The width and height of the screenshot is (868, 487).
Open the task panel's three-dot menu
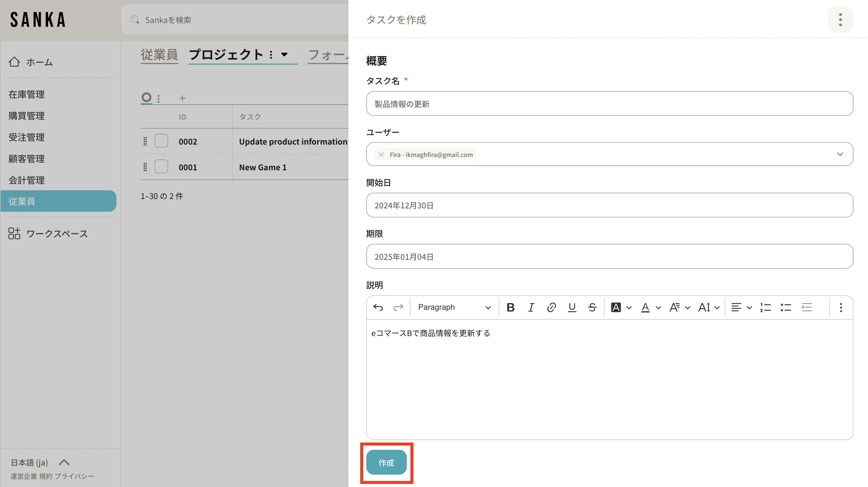tap(840, 20)
